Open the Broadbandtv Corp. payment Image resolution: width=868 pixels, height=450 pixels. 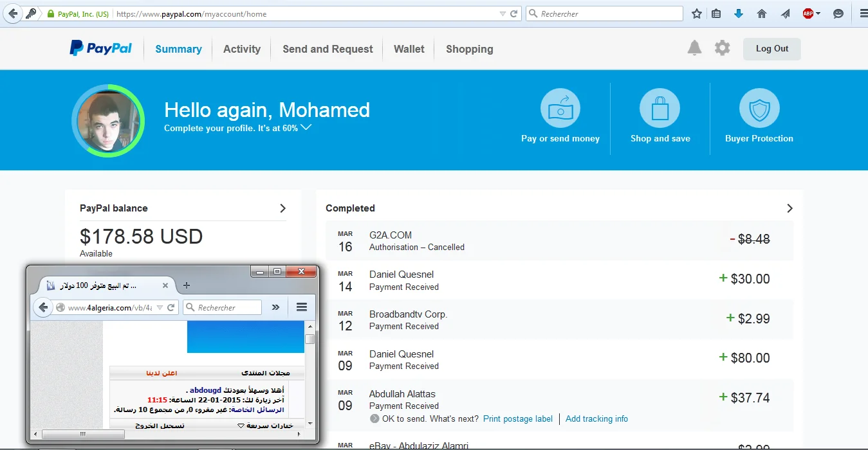pyautogui.click(x=559, y=319)
